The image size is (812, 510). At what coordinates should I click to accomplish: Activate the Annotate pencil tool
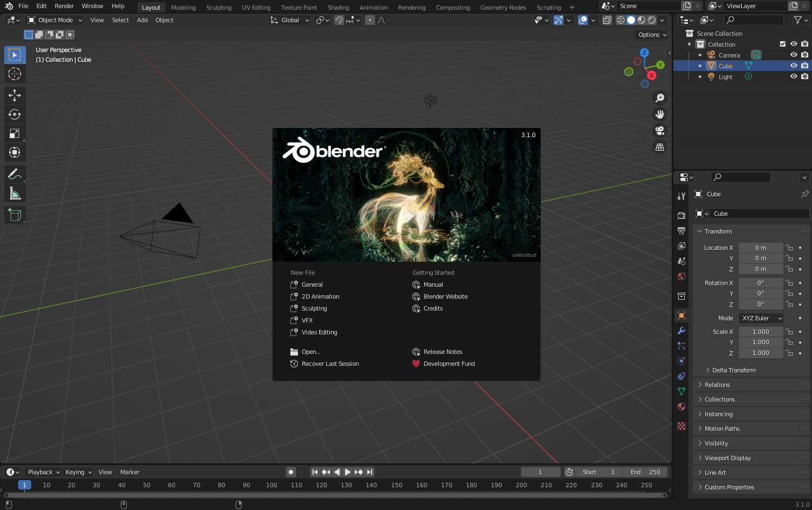tap(15, 175)
